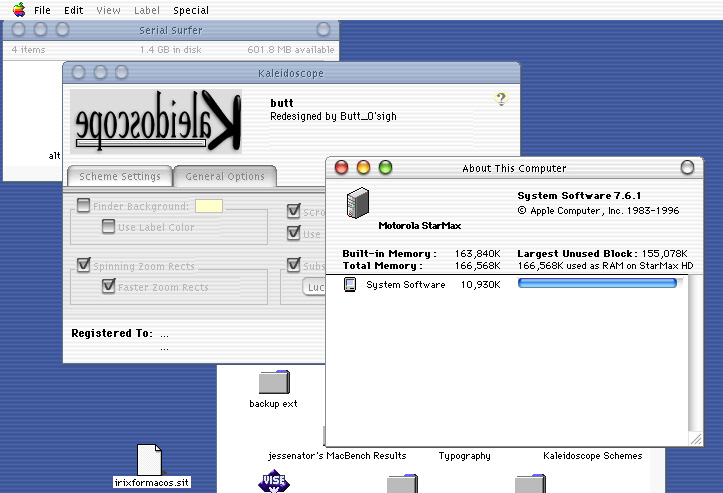Select the irixformacos.sit file icon
The width and height of the screenshot is (723, 493).
point(149,459)
